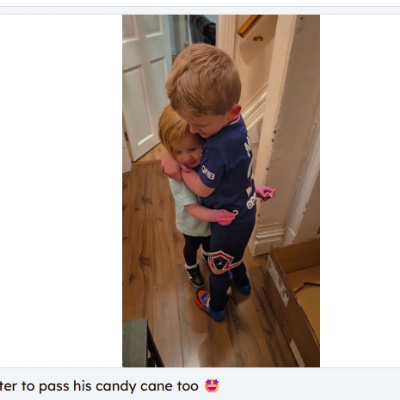The image size is (400, 400).
Task: Click the brass handrail bracket in the photo
Action: (251, 27)
